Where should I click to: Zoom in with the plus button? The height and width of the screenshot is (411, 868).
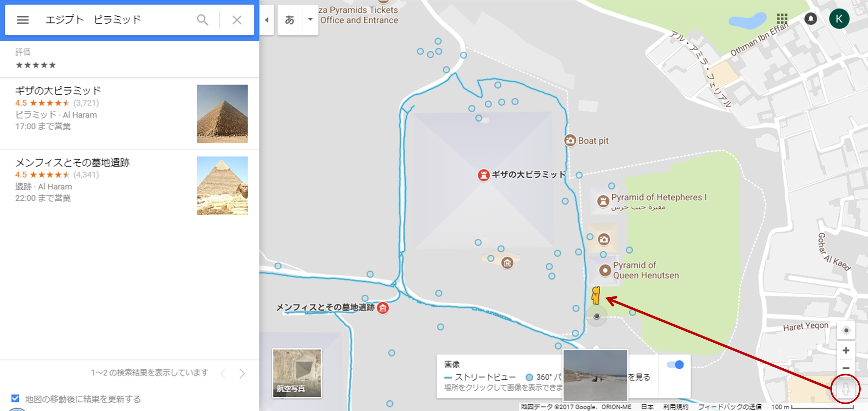tap(846, 350)
